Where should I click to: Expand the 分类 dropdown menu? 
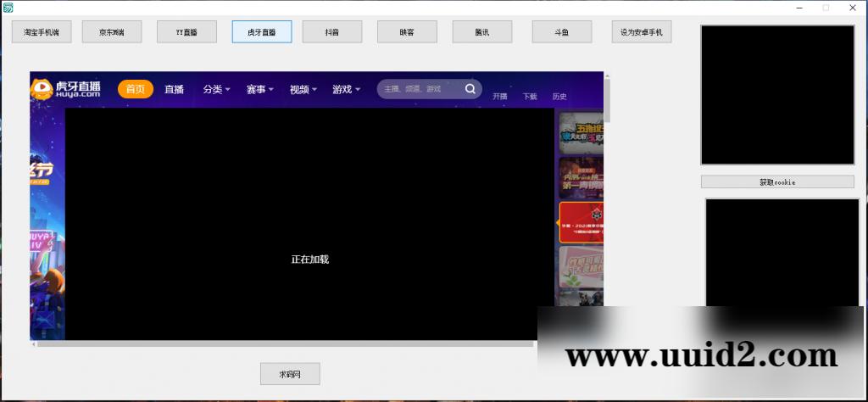point(216,89)
